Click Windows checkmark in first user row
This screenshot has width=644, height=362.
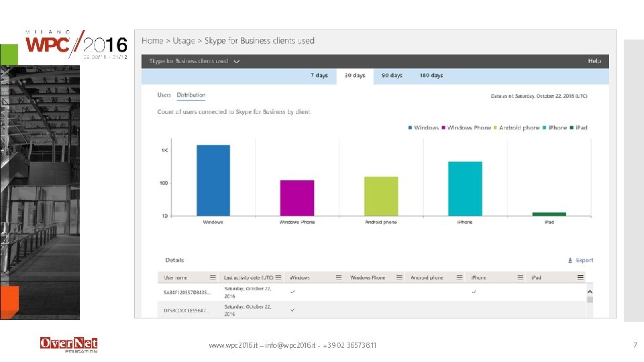292,292
